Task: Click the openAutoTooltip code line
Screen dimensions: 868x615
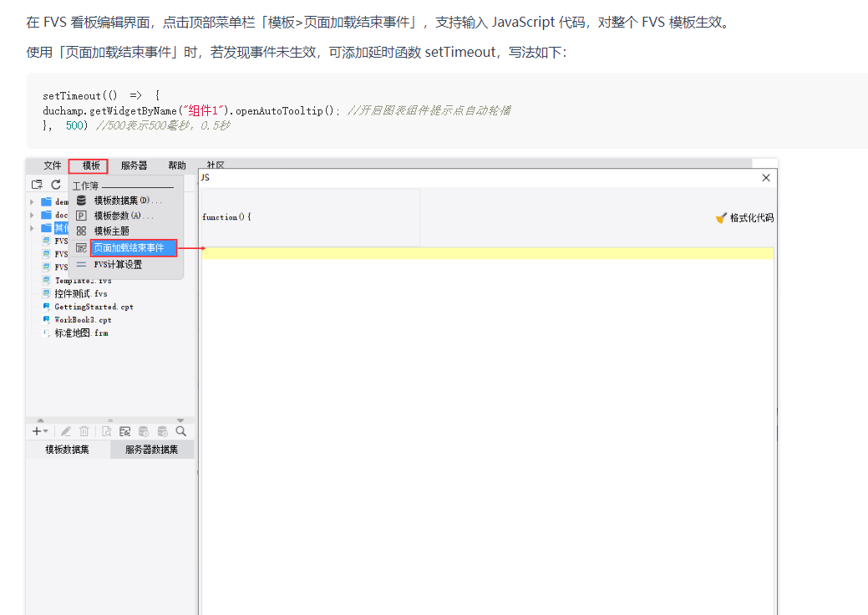Action: coord(277,110)
